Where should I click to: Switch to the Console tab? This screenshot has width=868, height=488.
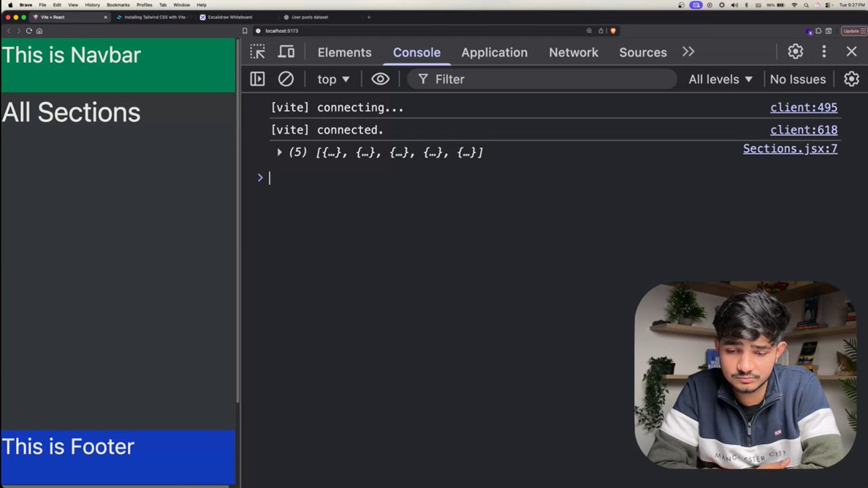(417, 52)
